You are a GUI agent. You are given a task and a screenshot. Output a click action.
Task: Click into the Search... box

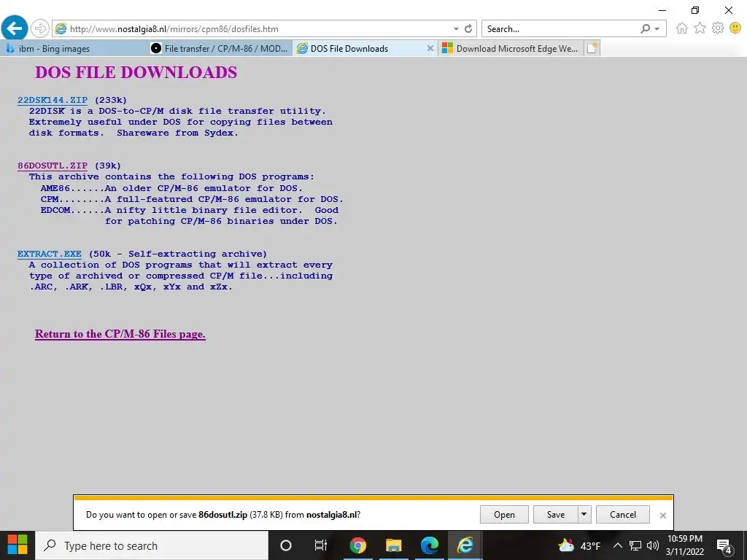click(560, 29)
